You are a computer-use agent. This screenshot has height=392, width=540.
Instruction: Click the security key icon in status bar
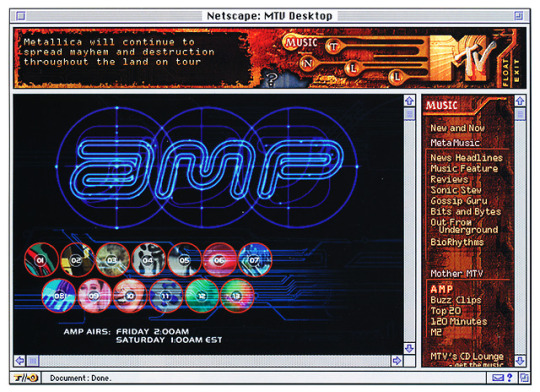[x=26, y=378]
